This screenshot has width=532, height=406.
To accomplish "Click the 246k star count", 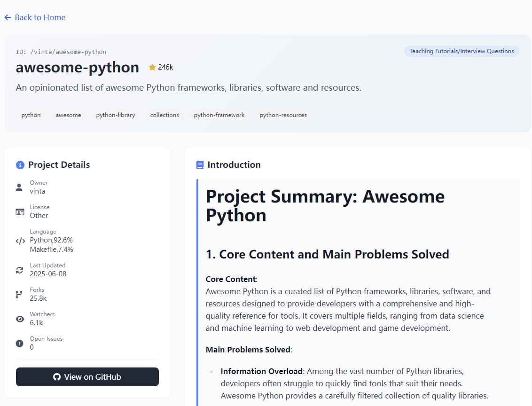I will point(165,67).
